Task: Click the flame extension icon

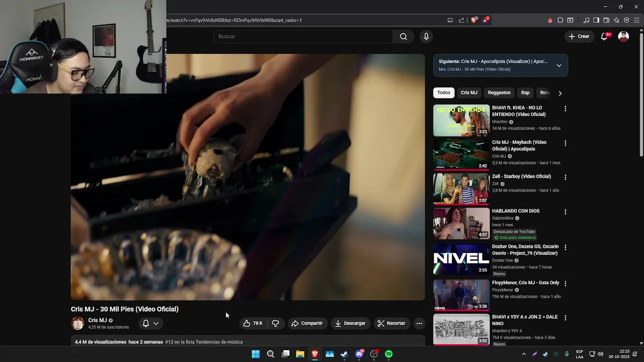Action: click(x=550, y=20)
